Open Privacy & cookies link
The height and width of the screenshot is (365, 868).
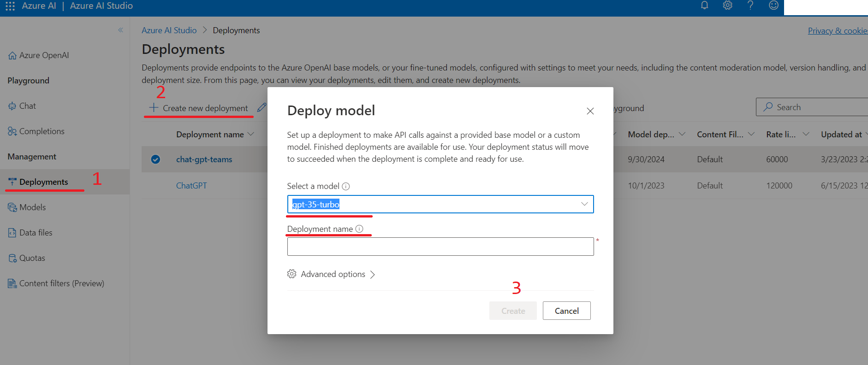(x=838, y=31)
